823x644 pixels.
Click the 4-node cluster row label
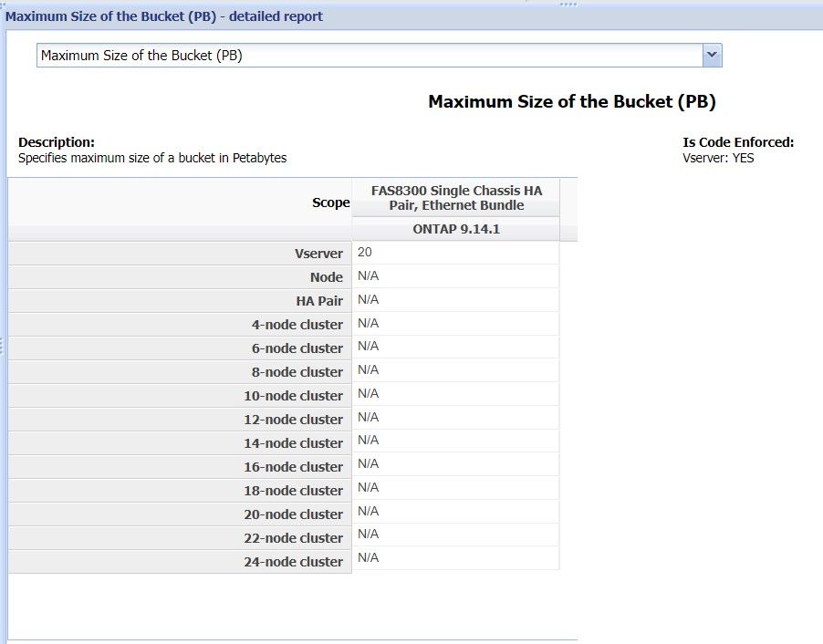297,325
